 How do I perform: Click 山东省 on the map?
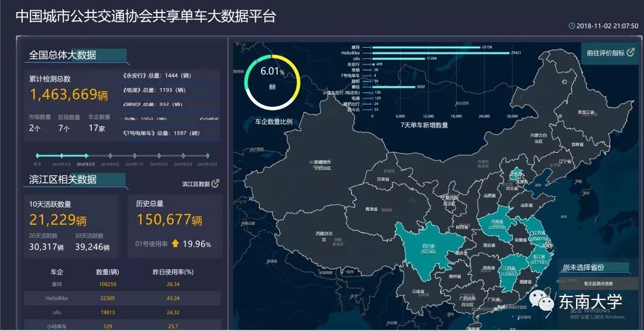point(527,205)
